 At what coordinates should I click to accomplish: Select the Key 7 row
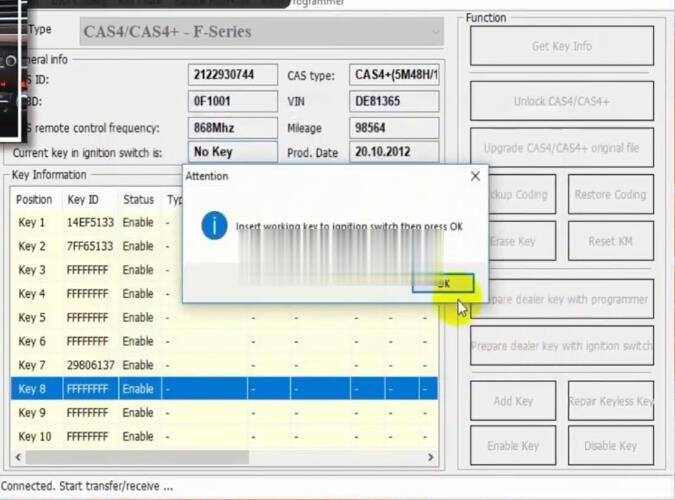tap(224, 365)
